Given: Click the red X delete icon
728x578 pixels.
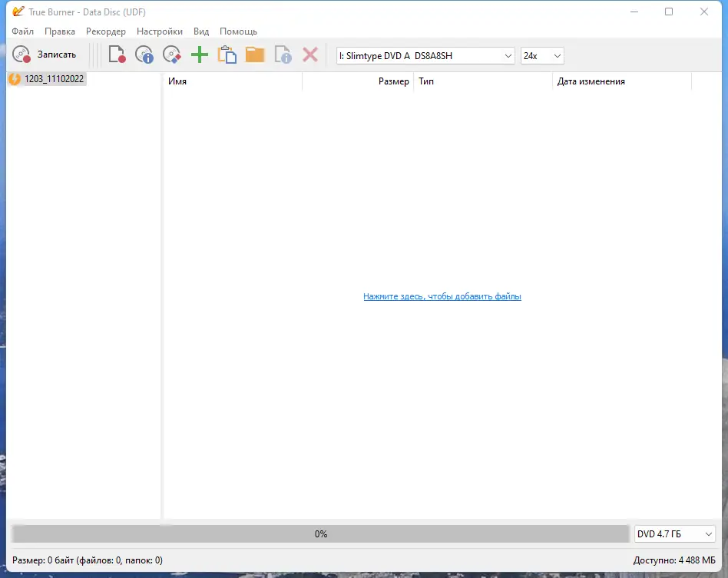Looking at the screenshot, I should click(x=310, y=54).
